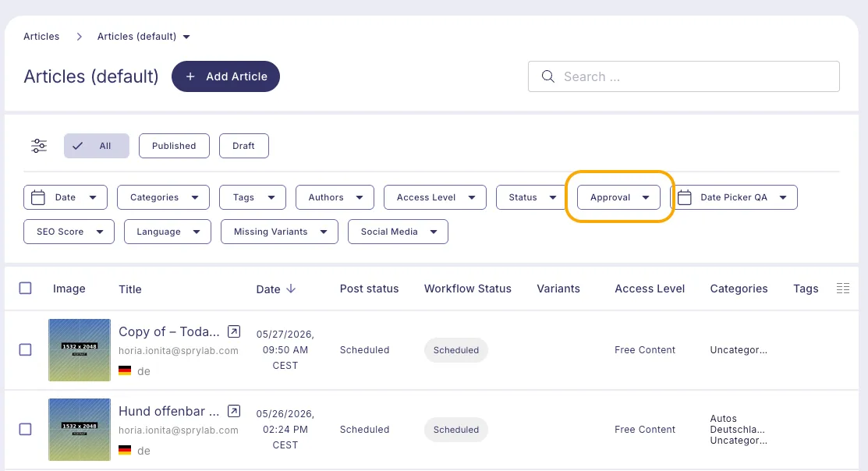
Task: Click into the Search field
Action: pyautogui.click(x=684, y=76)
